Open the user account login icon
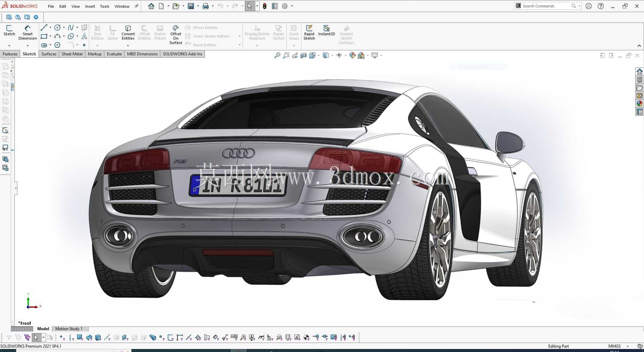The image size is (644, 352). pyautogui.click(x=589, y=6)
